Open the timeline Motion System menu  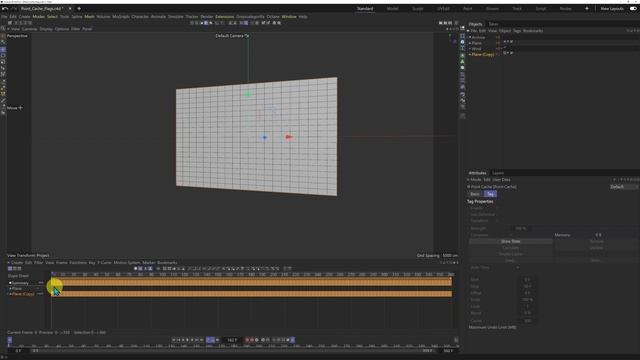pyautogui.click(x=127, y=262)
